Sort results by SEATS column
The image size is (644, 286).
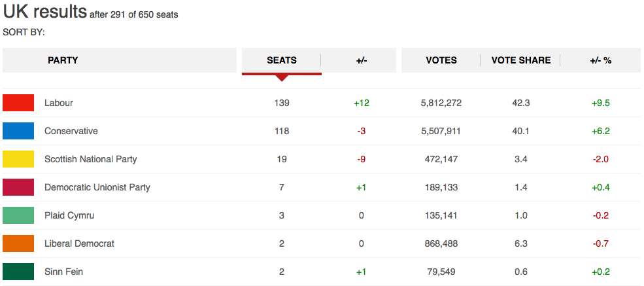[x=281, y=60]
